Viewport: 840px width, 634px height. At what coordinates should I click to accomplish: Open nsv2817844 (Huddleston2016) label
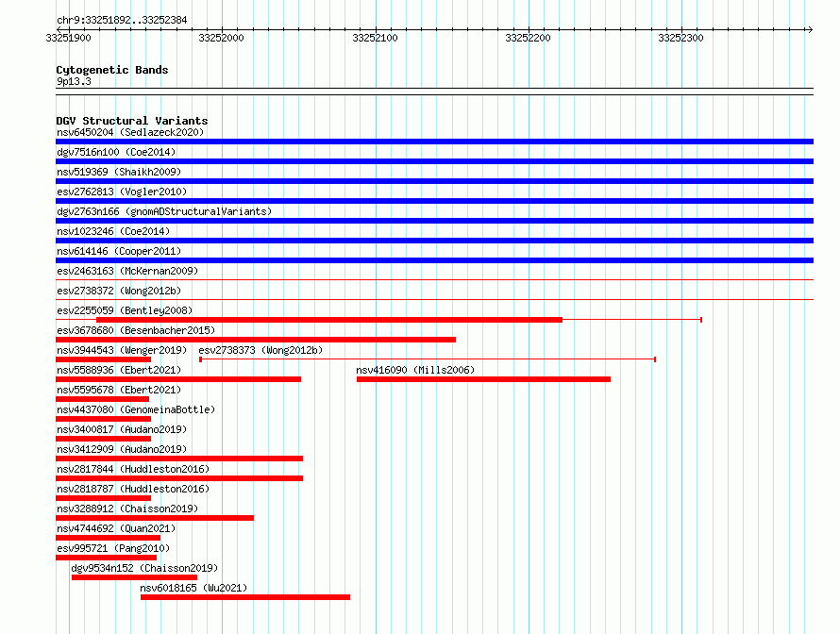coord(133,469)
